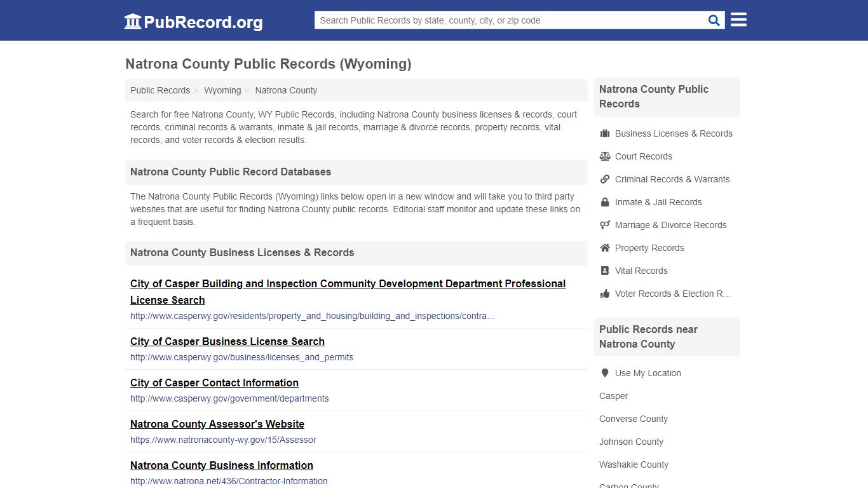Open Natrona County Assessor's Website
Image resolution: width=868 pixels, height=488 pixels.
pos(217,424)
